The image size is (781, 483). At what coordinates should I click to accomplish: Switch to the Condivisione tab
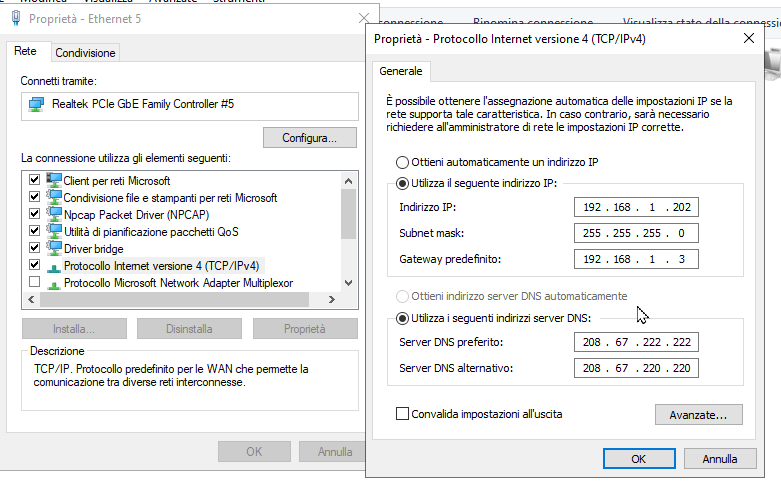[x=85, y=53]
